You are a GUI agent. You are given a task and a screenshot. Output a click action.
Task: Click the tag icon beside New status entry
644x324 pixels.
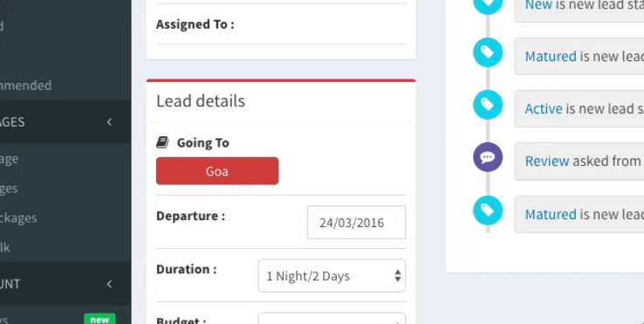(x=488, y=4)
